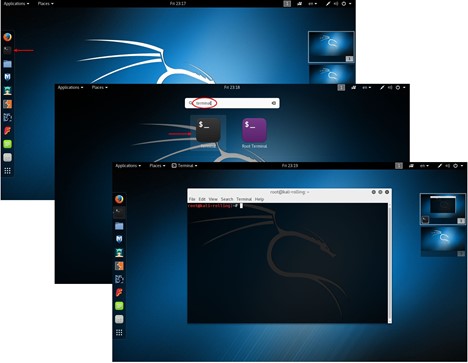
Task: Expand the en language dropdown above the terminal window
Action: [x=424, y=165]
